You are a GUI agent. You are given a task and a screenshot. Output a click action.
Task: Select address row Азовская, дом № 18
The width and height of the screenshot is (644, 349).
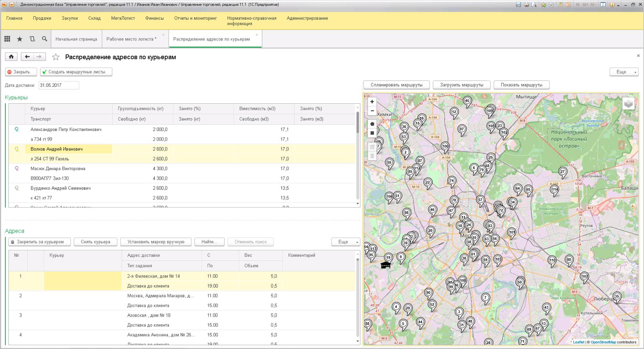[182, 320]
